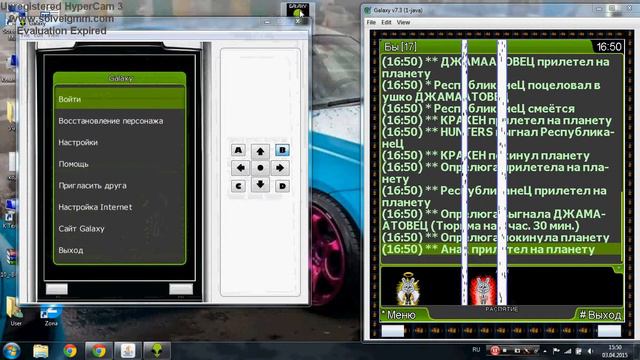
Task: Click the up arrow key on keypad
Action: (x=260, y=151)
